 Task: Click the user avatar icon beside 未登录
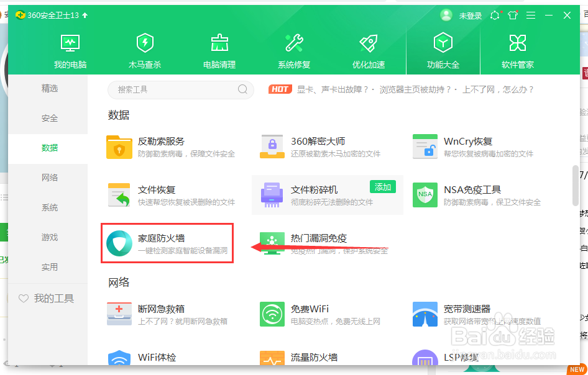pos(446,16)
